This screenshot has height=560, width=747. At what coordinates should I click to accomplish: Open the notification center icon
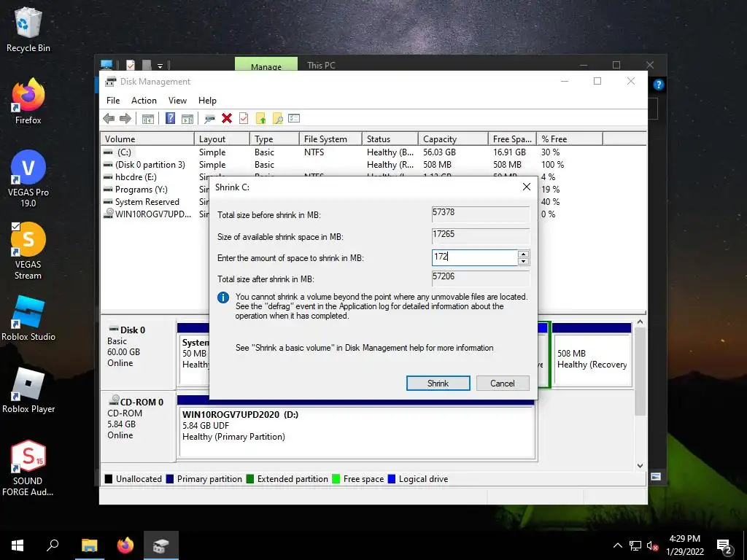click(x=724, y=546)
